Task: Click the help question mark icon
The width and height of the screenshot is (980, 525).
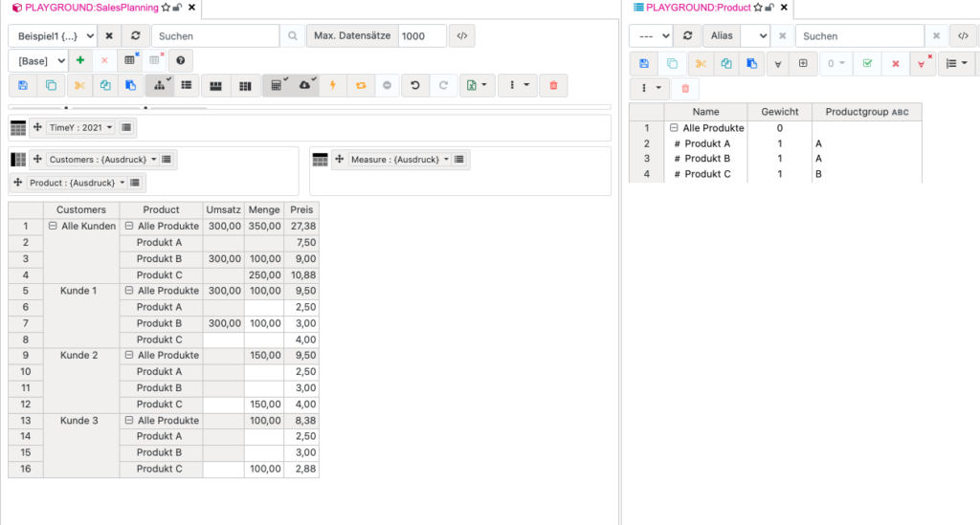Action: tap(180, 60)
